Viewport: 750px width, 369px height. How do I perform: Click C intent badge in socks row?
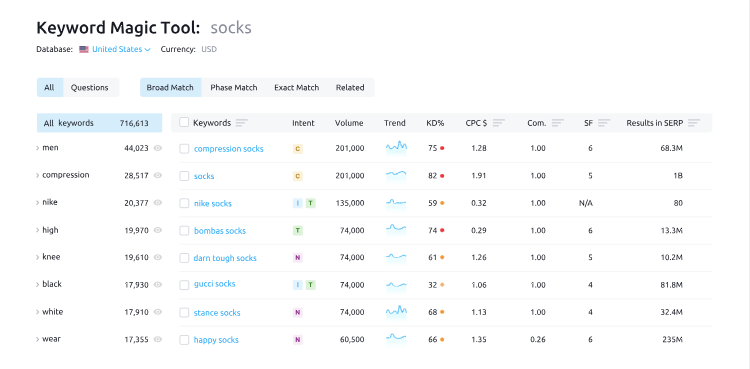(298, 176)
